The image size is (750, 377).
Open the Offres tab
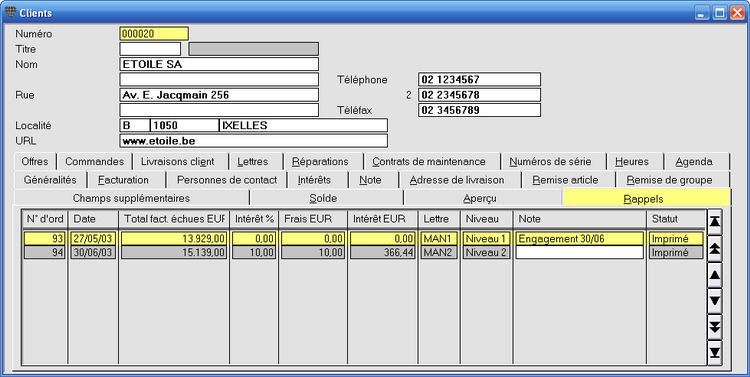pyautogui.click(x=35, y=162)
